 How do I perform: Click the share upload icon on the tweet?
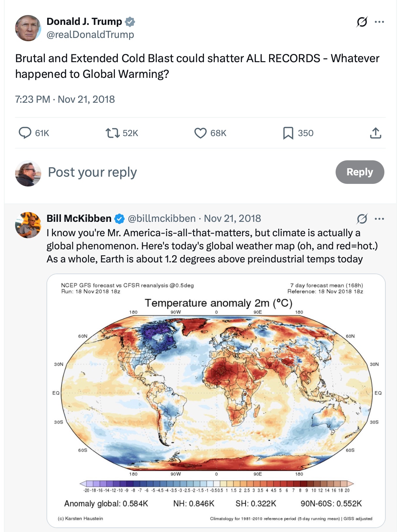376,133
